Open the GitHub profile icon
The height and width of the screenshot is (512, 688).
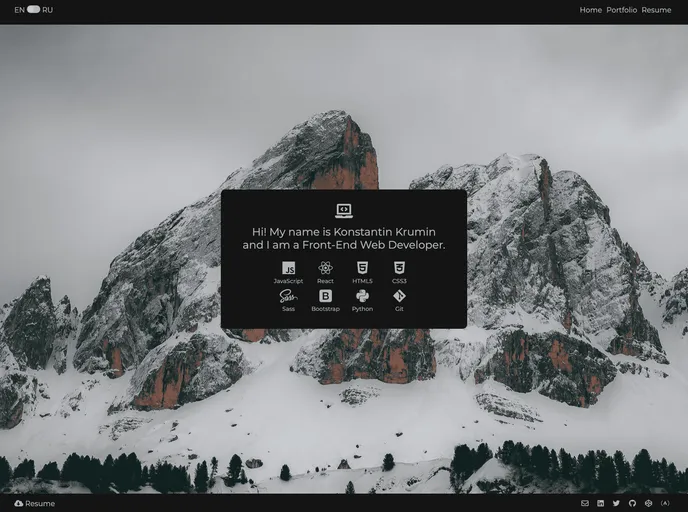[632, 503]
